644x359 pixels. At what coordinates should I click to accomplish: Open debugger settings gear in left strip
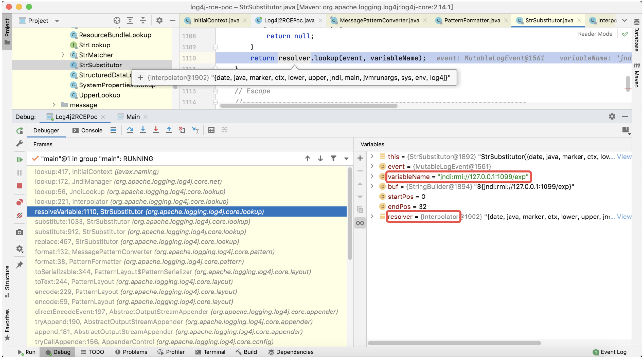click(x=20, y=249)
